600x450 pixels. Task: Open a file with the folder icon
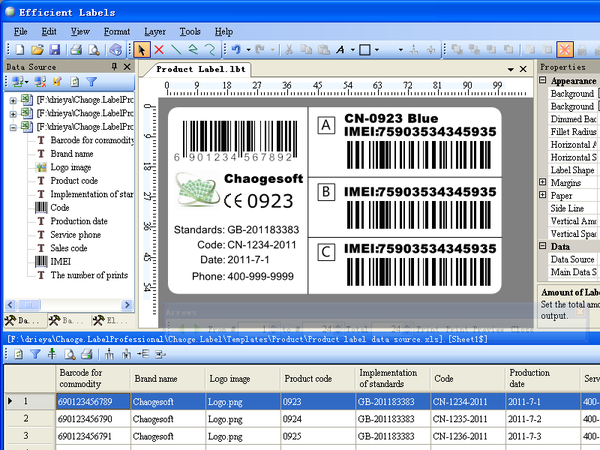click(37, 50)
